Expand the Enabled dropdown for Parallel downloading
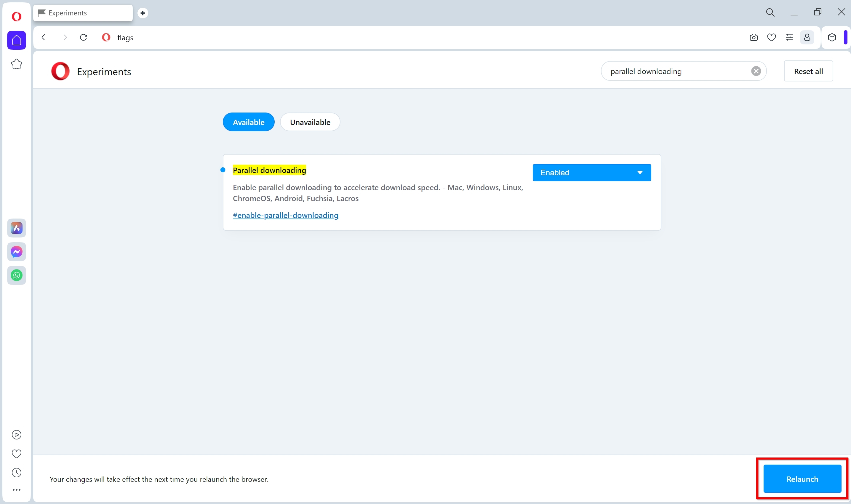 (591, 173)
